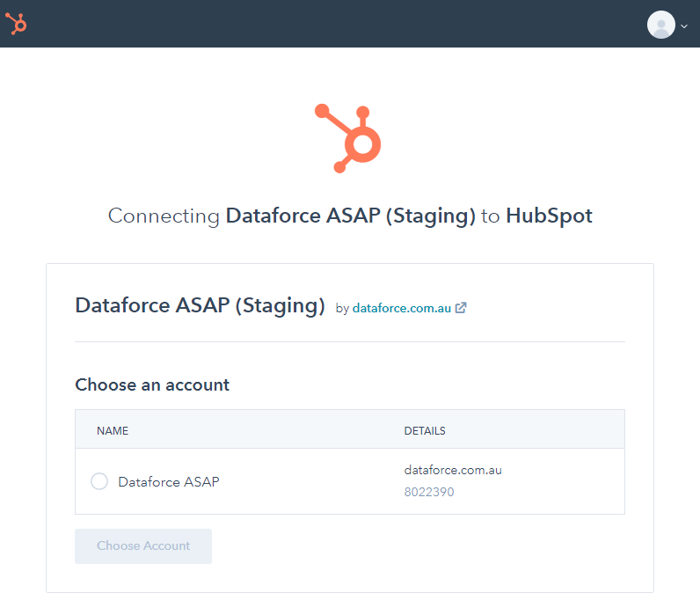The height and width of the screenshot is (615, 700).
Task: Click the account ID 8022390
Action: (x=429, y=493)
